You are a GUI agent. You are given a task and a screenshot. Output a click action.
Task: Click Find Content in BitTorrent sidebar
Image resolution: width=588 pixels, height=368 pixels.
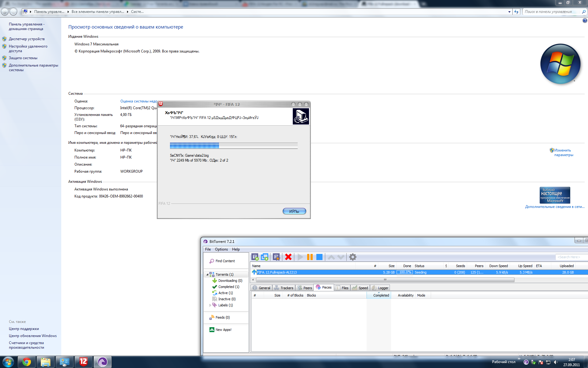225,261
